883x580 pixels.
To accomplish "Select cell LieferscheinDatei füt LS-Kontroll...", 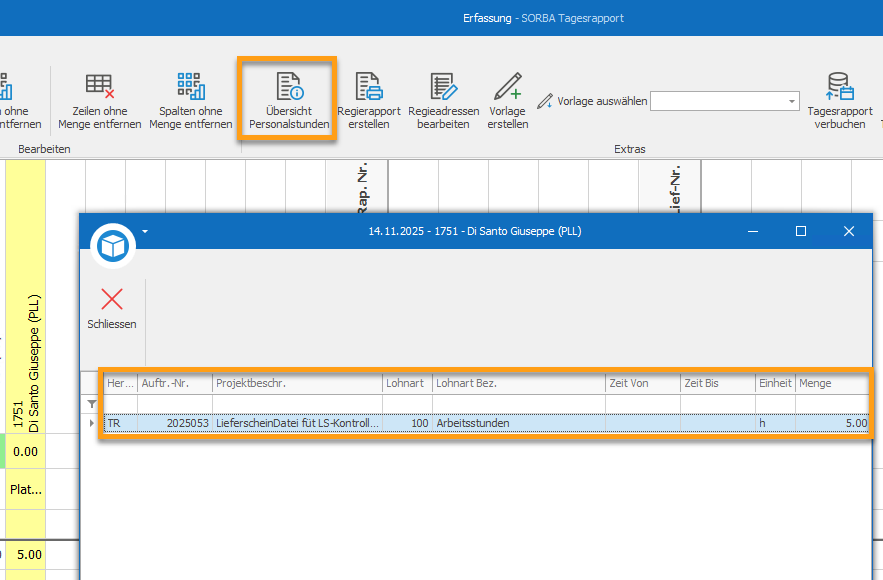I will coord(297,423).
